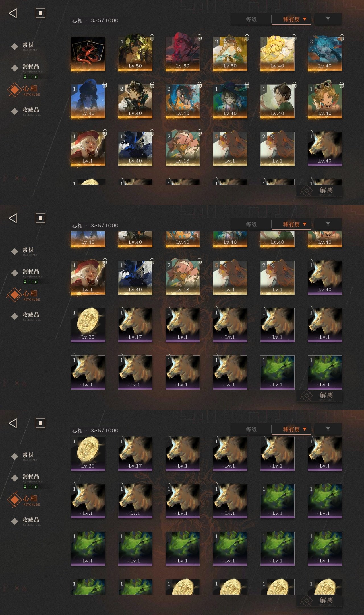Select the 心相 diamond icon in top panel
Image resolution: width=364 pixels, height=615 pixels.
coord(15,90)
